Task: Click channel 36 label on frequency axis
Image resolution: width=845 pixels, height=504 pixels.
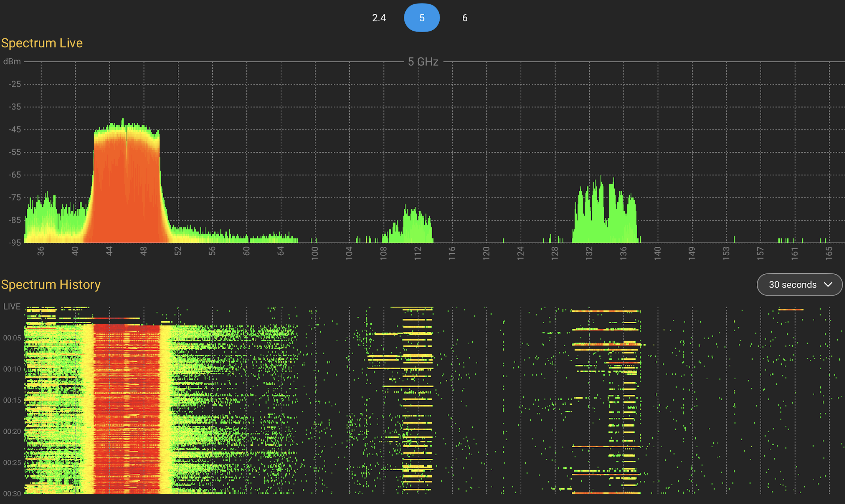Action: (x=41, y=251)
